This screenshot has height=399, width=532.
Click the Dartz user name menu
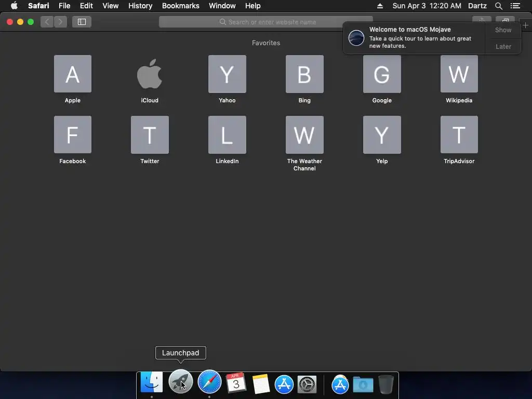click(x=477, y=6)
